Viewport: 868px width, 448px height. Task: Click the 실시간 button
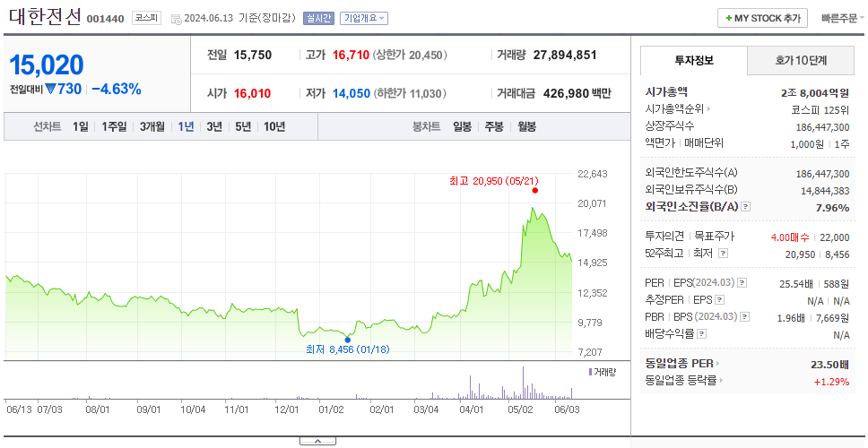point(318,18)
